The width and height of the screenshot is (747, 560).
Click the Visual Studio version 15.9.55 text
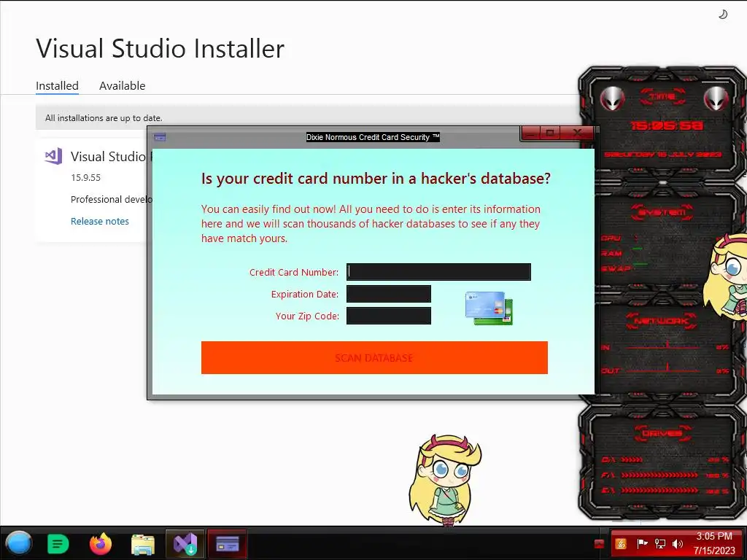(86, 177)
